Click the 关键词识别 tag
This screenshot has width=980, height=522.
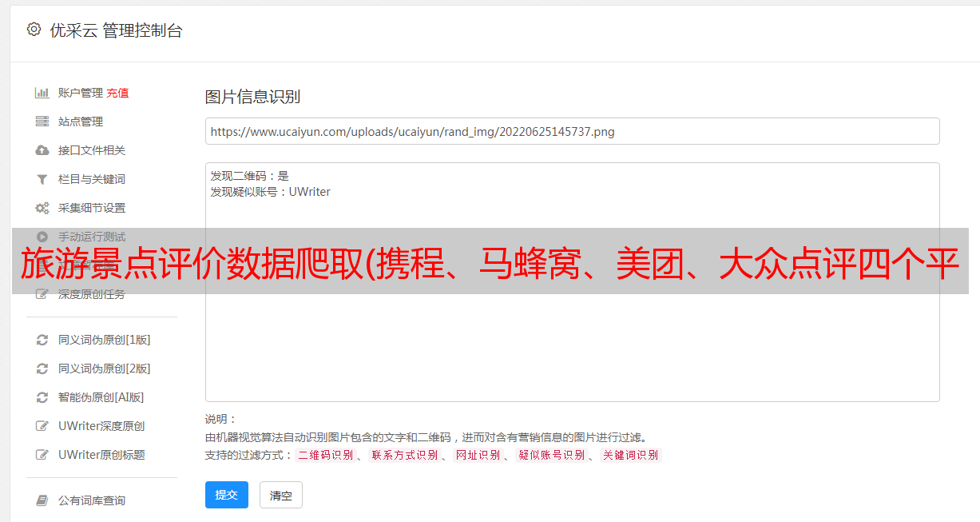[630, 455]
